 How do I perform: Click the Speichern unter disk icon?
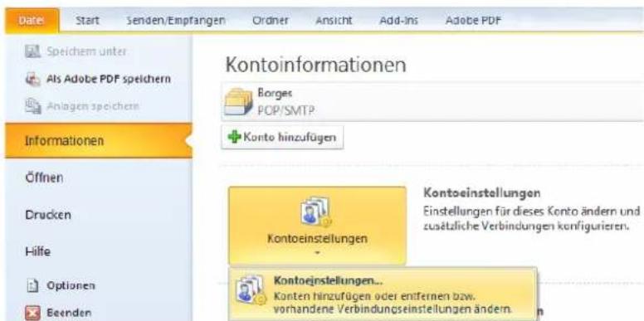33,51
